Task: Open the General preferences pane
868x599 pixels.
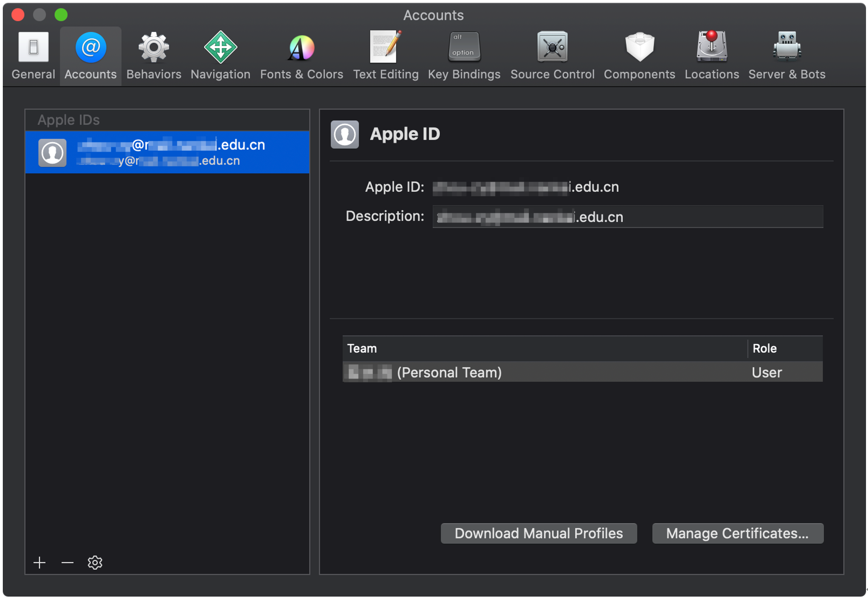Action: (33, 56)
